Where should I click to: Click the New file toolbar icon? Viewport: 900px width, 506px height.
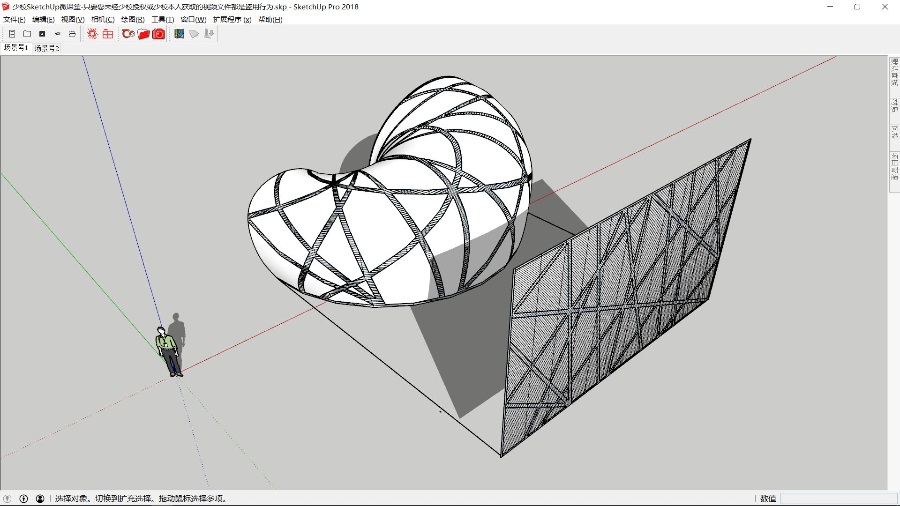11,34
